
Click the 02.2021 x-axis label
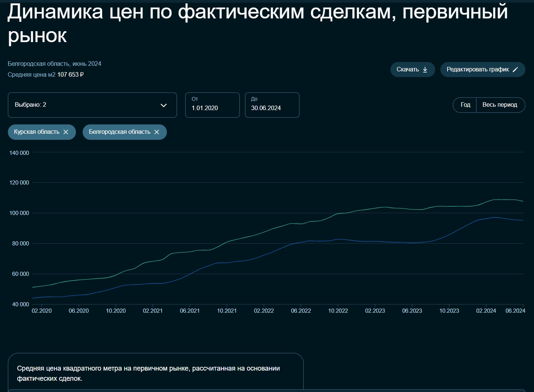click(x=153, y=311)
